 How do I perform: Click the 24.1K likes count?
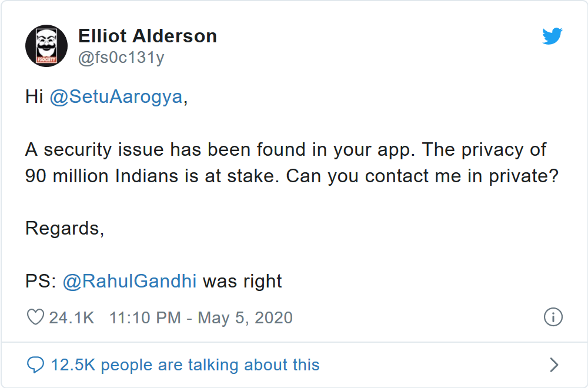click(71, 317)
